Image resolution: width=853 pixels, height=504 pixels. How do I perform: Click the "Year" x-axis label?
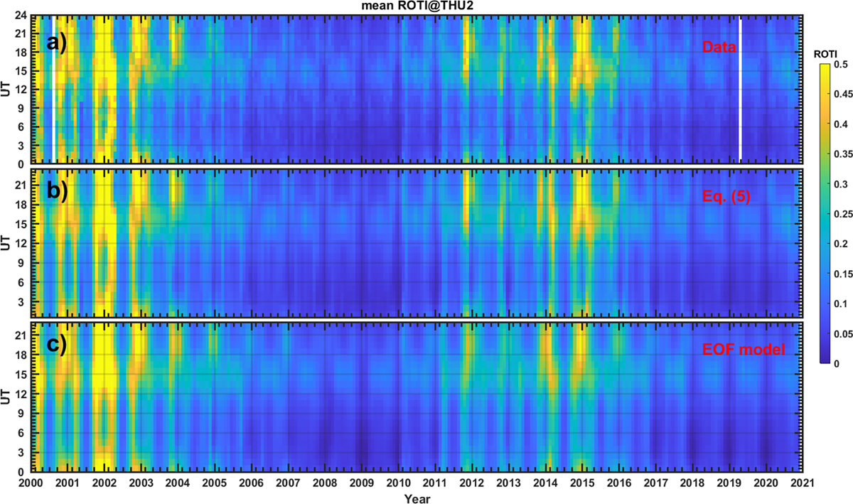coord(417,499)
